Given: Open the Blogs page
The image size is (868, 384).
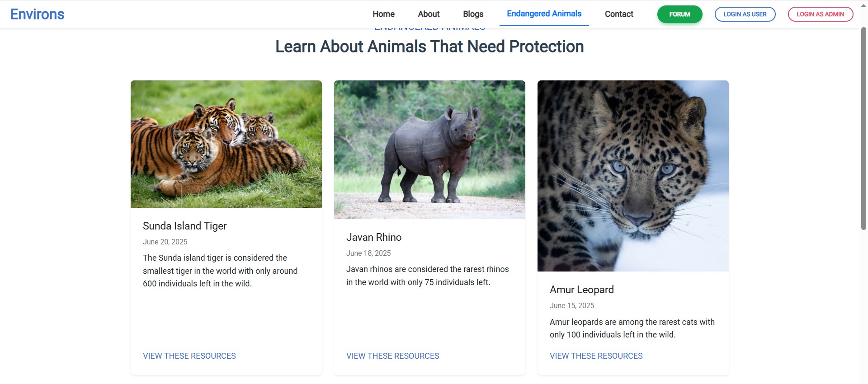Looking at the screenshot, I should [472, 14].
